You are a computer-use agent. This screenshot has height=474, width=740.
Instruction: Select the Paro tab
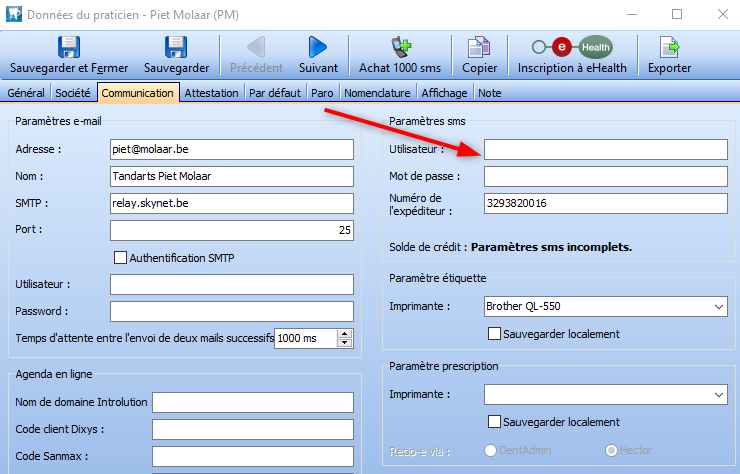pos(322,93)
